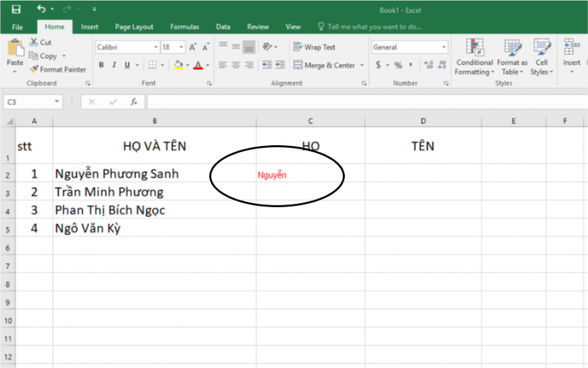Open Conditional Formatting menu
The image size is (588, 368).
(475, 57)
